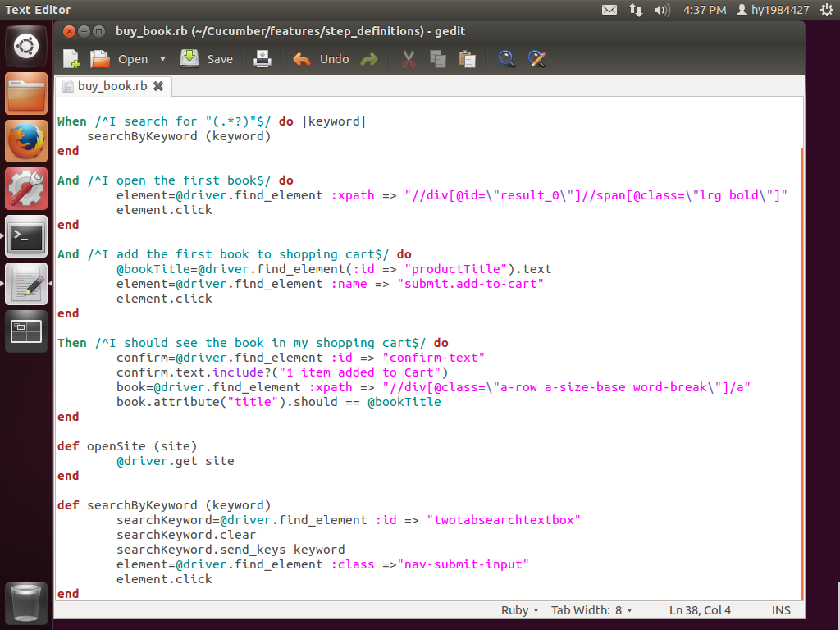This screenshot has width=840, height=630.
Task: Open Find with magnifier icon
Action: point(506,59)
